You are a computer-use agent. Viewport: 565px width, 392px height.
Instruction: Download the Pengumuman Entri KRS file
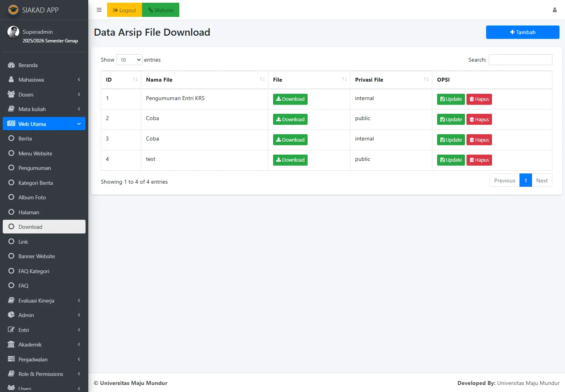click(x=290, y=99)
